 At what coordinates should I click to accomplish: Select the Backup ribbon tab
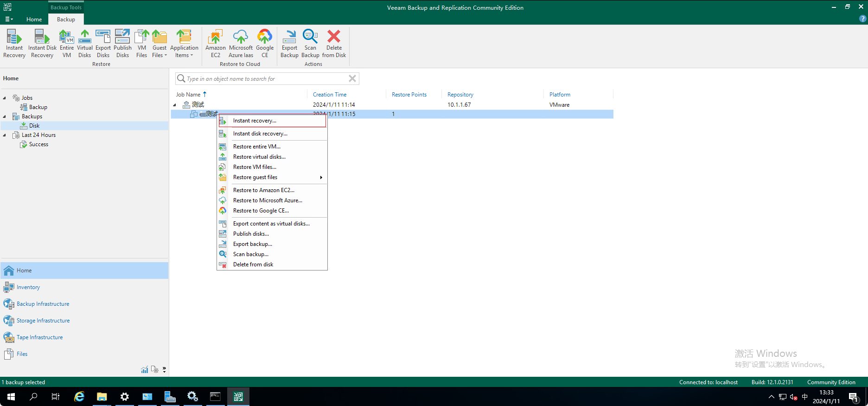(x=66, y=19)
